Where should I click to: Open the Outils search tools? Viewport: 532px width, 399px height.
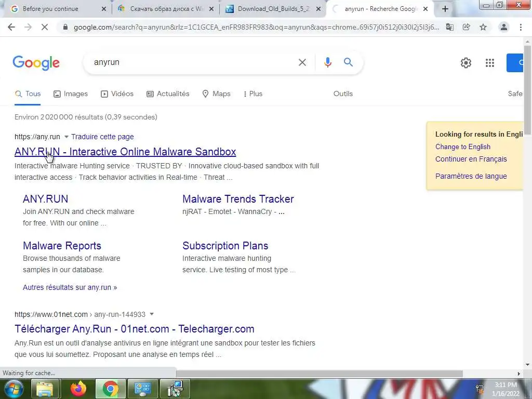pyautogui.click(x=343, y=94)
